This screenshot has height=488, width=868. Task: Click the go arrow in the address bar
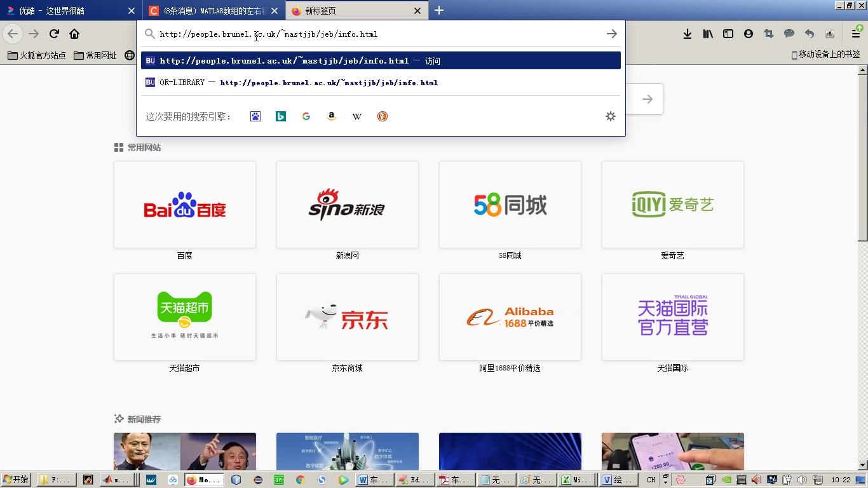[x=611, y=34]
